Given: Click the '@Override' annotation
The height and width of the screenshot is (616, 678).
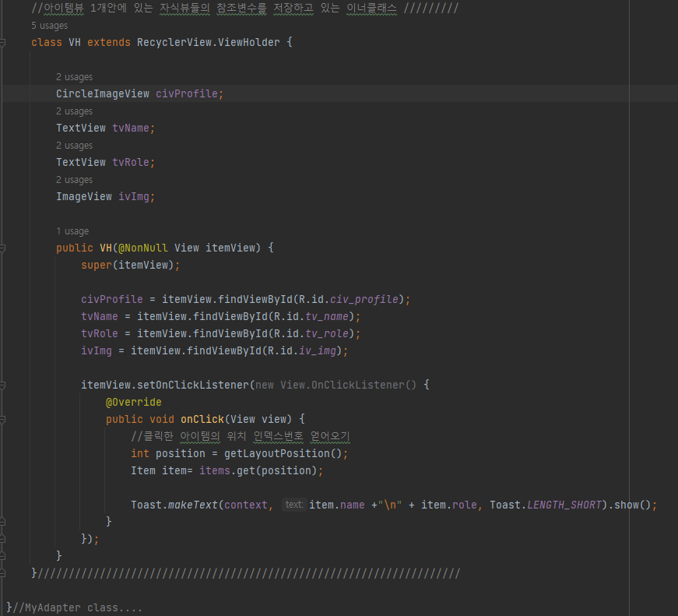Looking at the screenshot, I should tap(134, 403).
